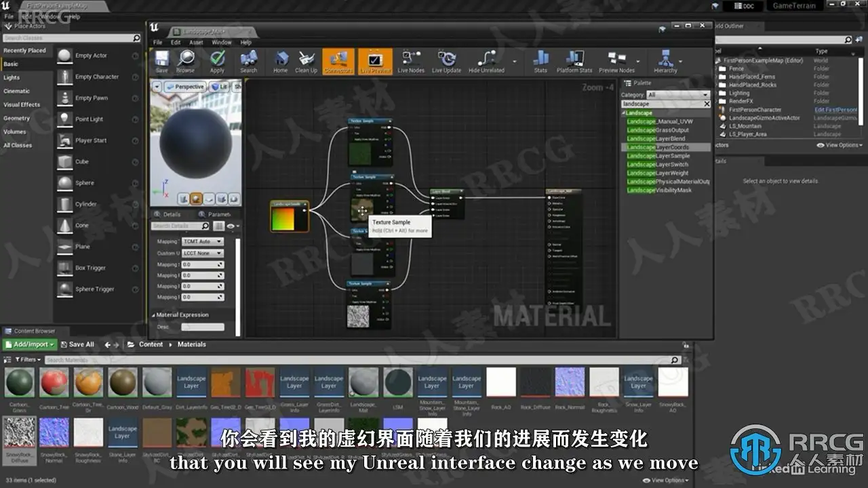
Task: Select the LandscapeCoords node gradient thumbnail
Action: click(x=284, y=219)
